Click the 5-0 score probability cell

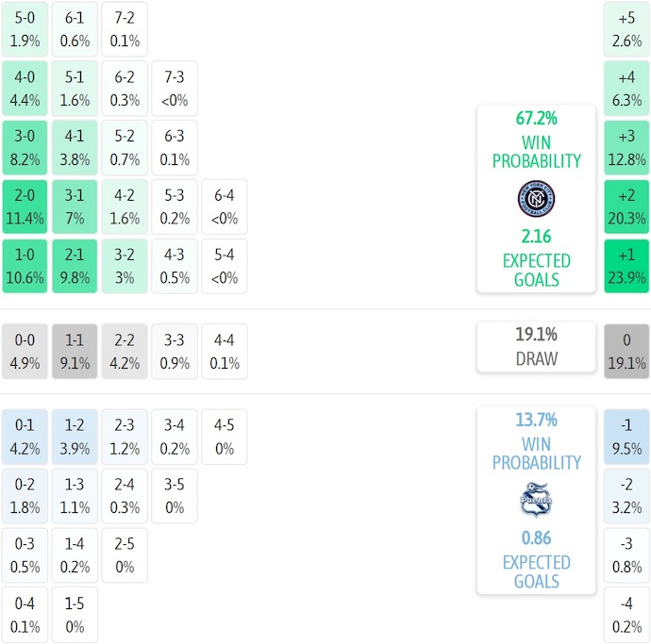[24, 28]
